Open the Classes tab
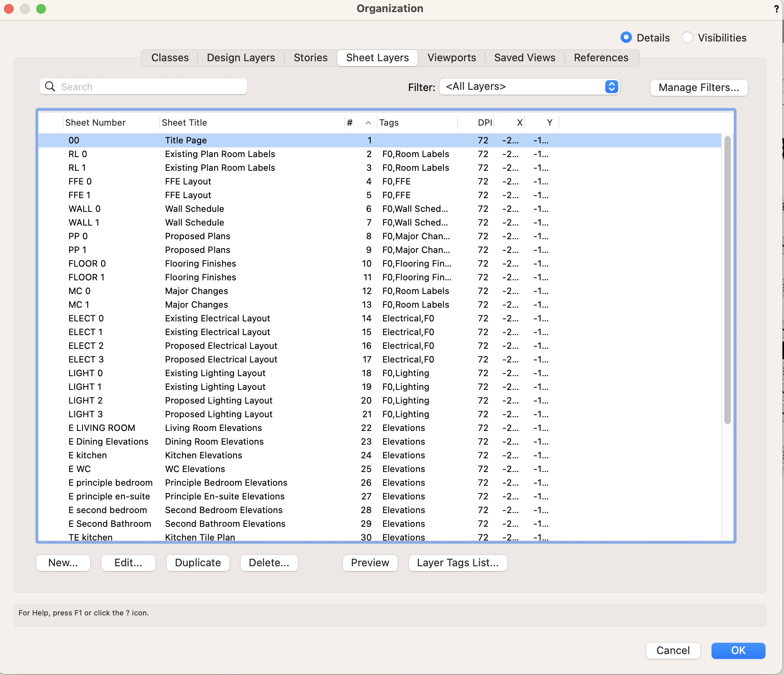 click(170, 58)
